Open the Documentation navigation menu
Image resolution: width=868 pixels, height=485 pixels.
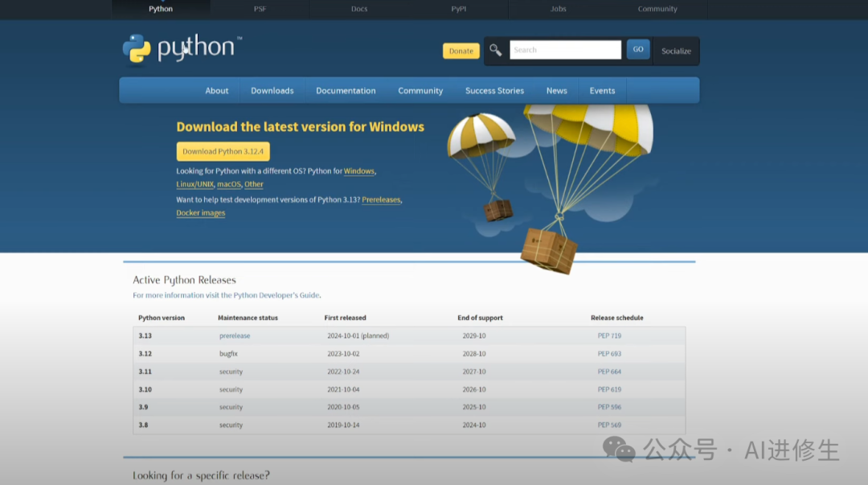[346, 91]
